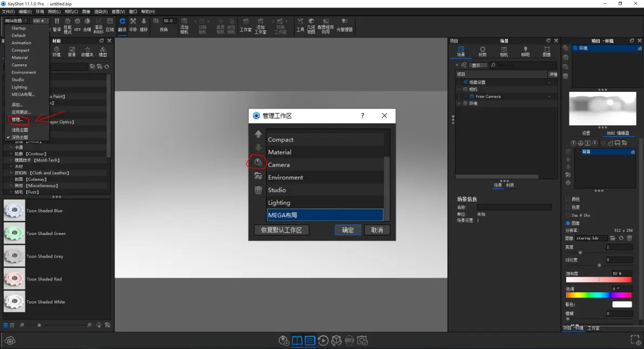The width and height of the screenshot is (644, 349).
Task: Click the Animation clock icon in bottom toolbar
Action: (323, 340)
